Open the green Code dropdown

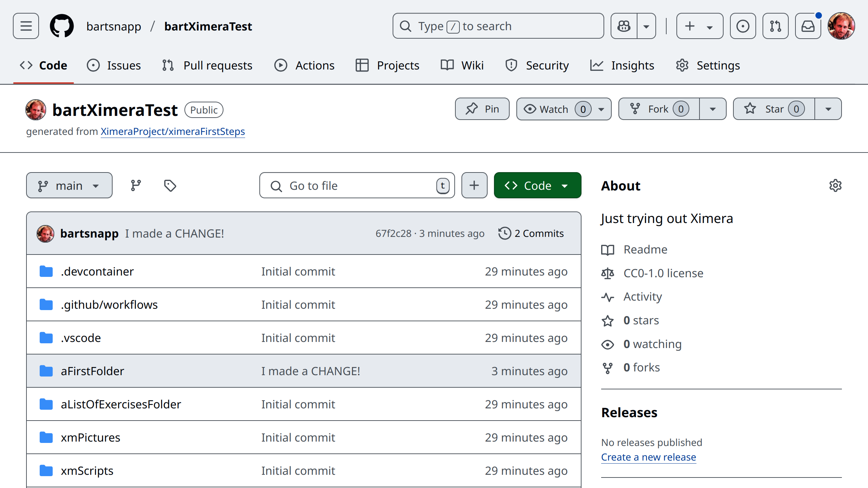537,185
